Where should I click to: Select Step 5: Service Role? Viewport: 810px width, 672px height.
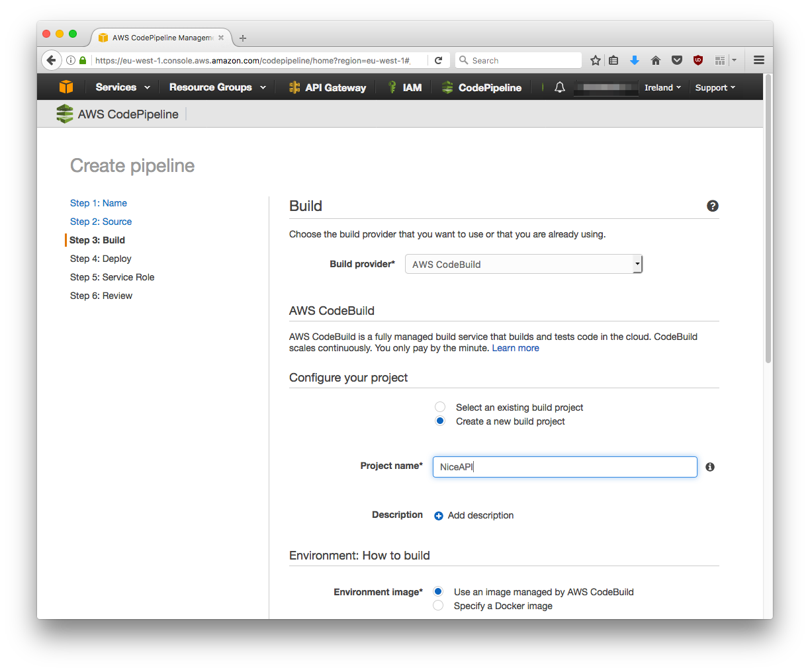(x=112, y=277)
